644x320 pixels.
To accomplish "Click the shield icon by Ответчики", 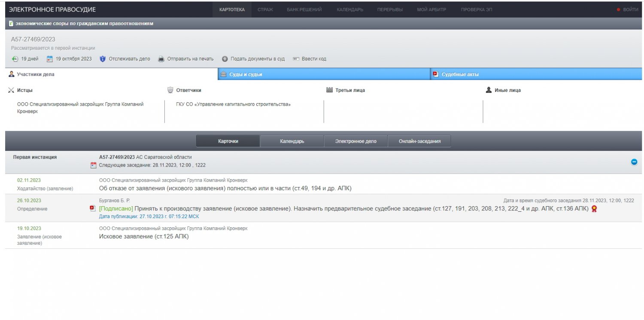I will (x=170, y=90).
